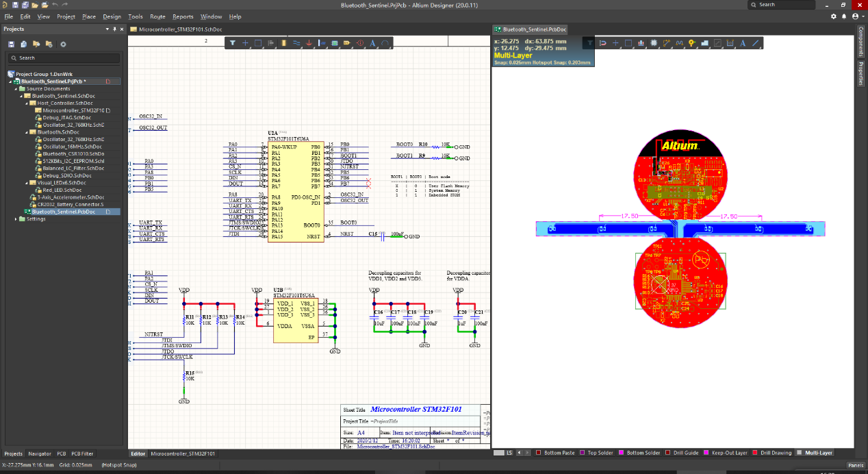The height and width of the screenshot is (474, 868).
Task: Select the Place Via tool in PCB toolbar
Action: (691, 43)
